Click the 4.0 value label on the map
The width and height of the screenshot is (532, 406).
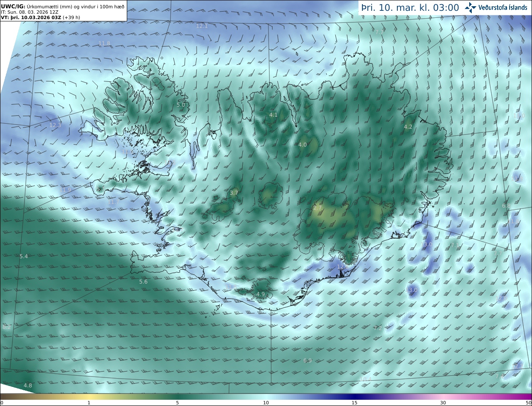tap(303, 145)
